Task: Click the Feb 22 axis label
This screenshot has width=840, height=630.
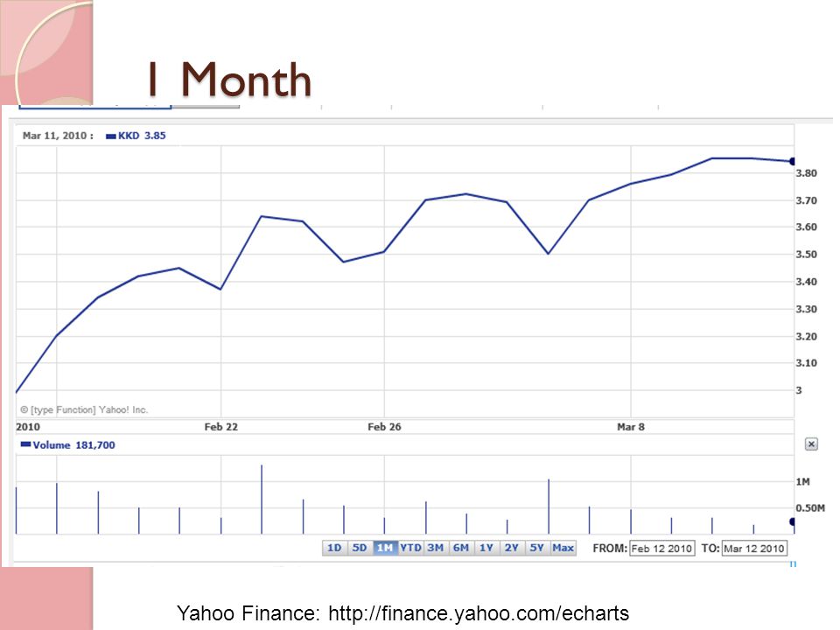Action: coord(220,427)
